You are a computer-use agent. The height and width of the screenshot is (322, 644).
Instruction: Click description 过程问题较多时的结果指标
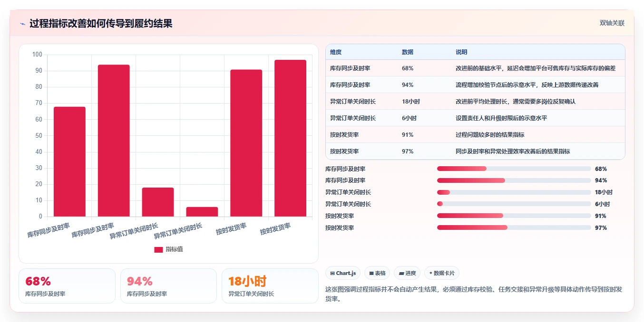pyautogui.click(x=490, y=135)
